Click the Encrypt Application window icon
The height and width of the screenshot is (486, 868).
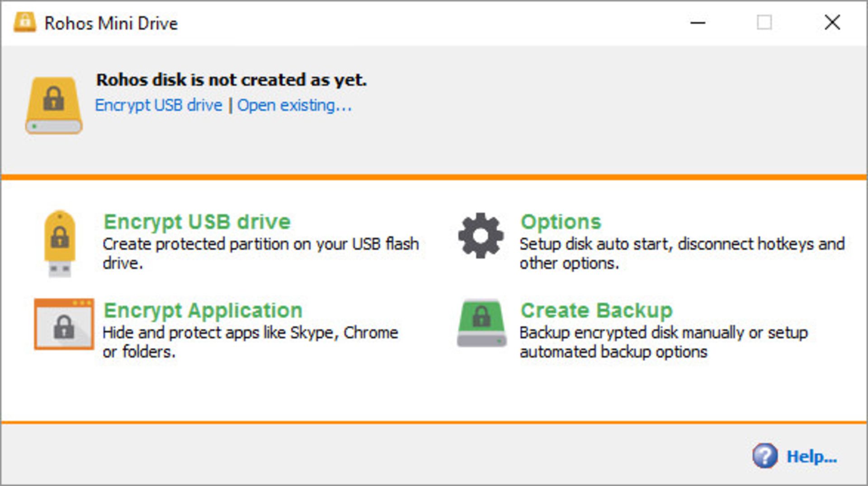click(64, 324)
